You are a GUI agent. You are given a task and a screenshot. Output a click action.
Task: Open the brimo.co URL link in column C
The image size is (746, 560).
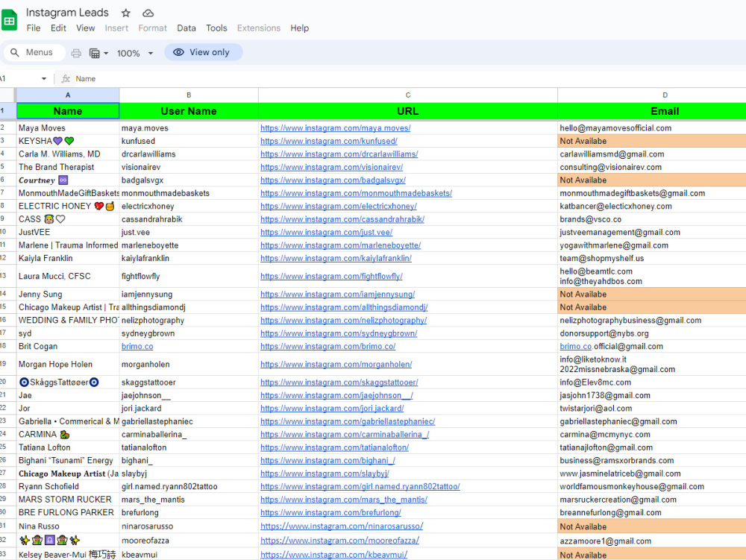(327, 347)
